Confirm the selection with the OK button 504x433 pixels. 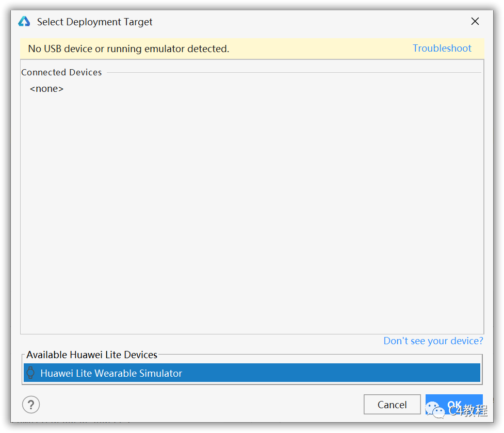point(454,405)
